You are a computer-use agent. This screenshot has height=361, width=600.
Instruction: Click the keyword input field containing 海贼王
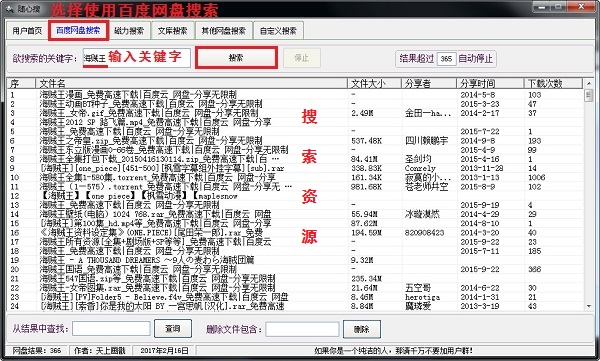coord(137,58)
